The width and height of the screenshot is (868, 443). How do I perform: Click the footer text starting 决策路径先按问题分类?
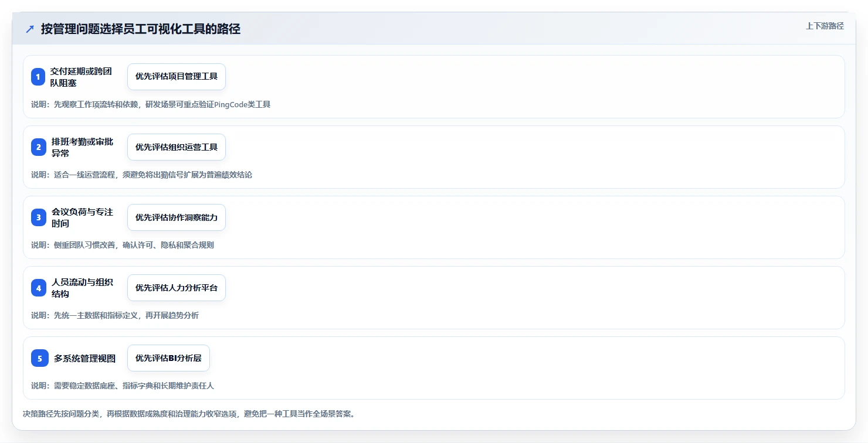click(x=189, y=414)
